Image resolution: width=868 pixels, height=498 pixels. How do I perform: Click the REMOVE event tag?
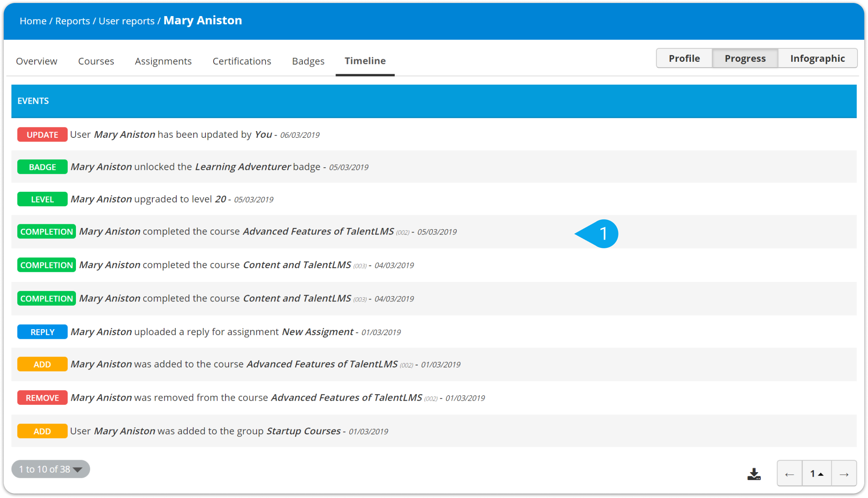pos(42,398)
